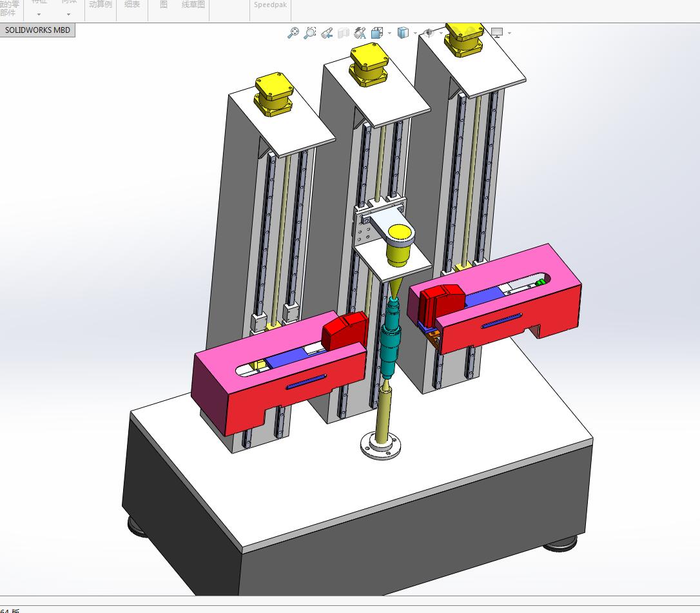
Task: Select the 线草图 ribbon item
Action: pyautogui.click(x=193, y=5)
